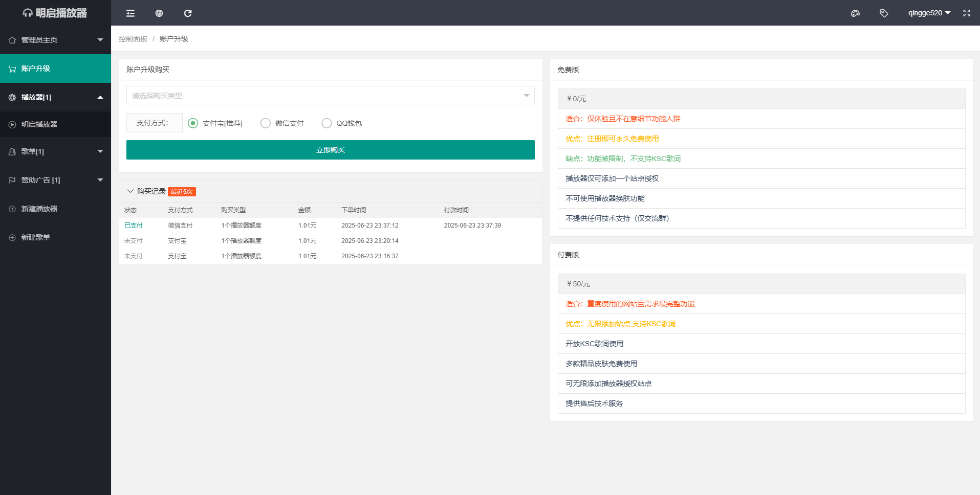Enter fullscreen with the expand icon
Image resolution: width=980 pixels, height=495 pixels.
coord(966,13)
